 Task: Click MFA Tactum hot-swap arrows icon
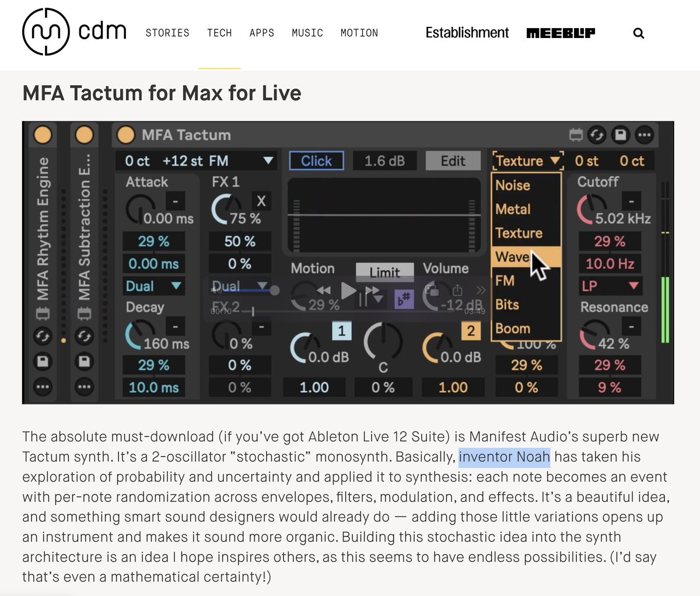coord(597,135)
